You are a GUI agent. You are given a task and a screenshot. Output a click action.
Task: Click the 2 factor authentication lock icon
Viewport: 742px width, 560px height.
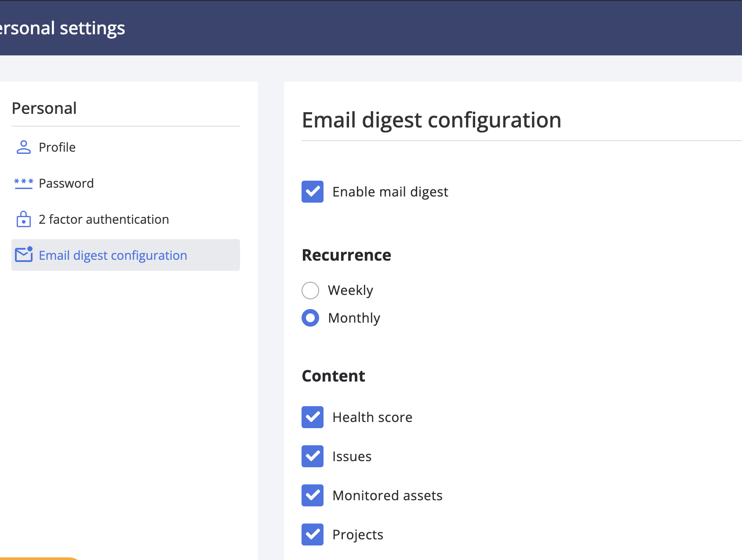click(24, 219)
